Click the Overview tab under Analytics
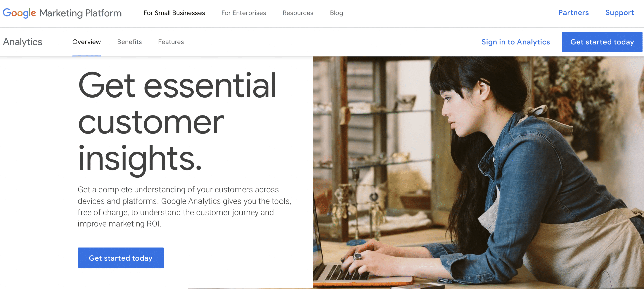This screenshot has height=289, width=644. (x=87, y=41)
